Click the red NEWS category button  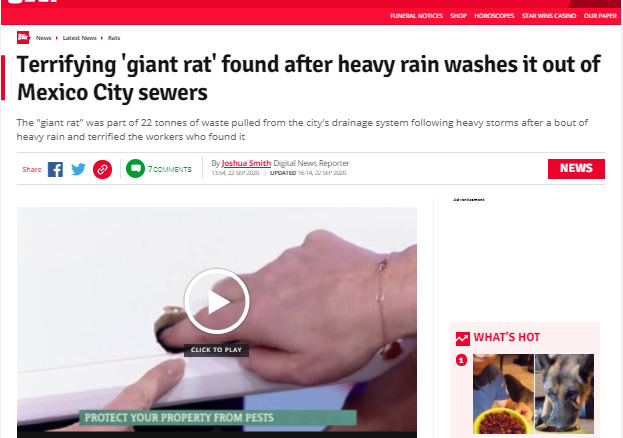pyautogui.click(x=576, y=169)
